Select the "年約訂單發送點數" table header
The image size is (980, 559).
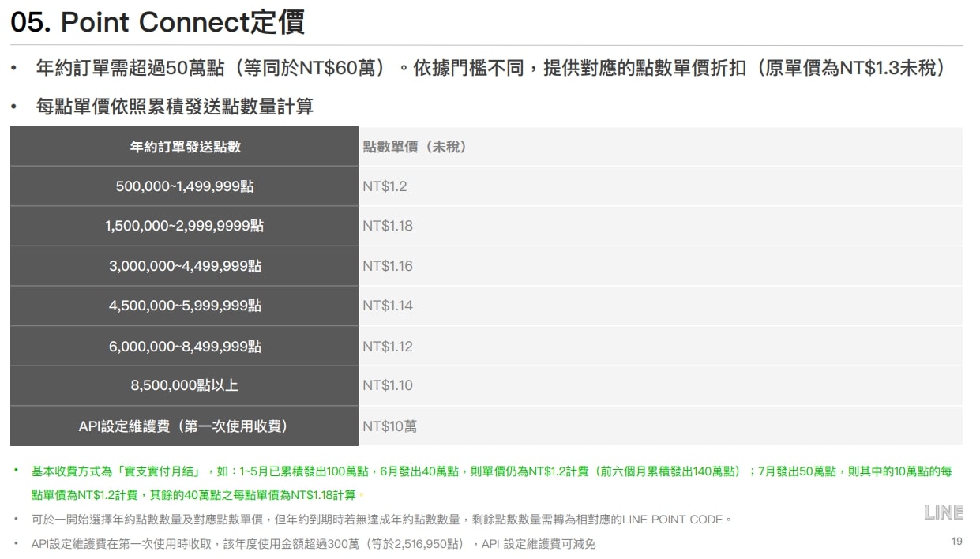tap(185, 147)
